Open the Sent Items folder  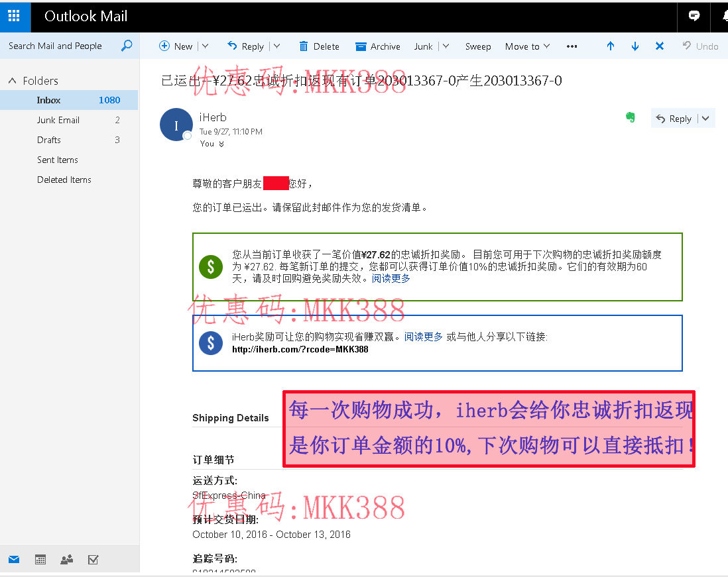(x=69, y=160)
